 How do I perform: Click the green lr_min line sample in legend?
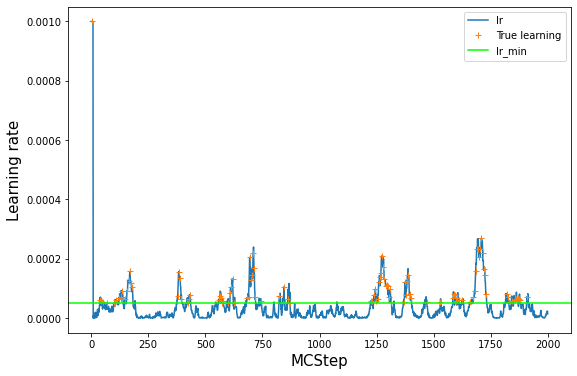[478, 51]
